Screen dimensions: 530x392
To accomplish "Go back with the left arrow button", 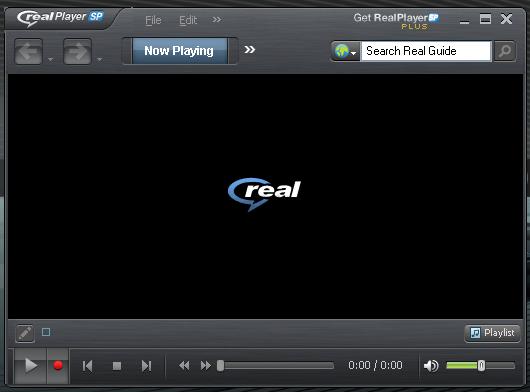I will click(x=28, y=51).
